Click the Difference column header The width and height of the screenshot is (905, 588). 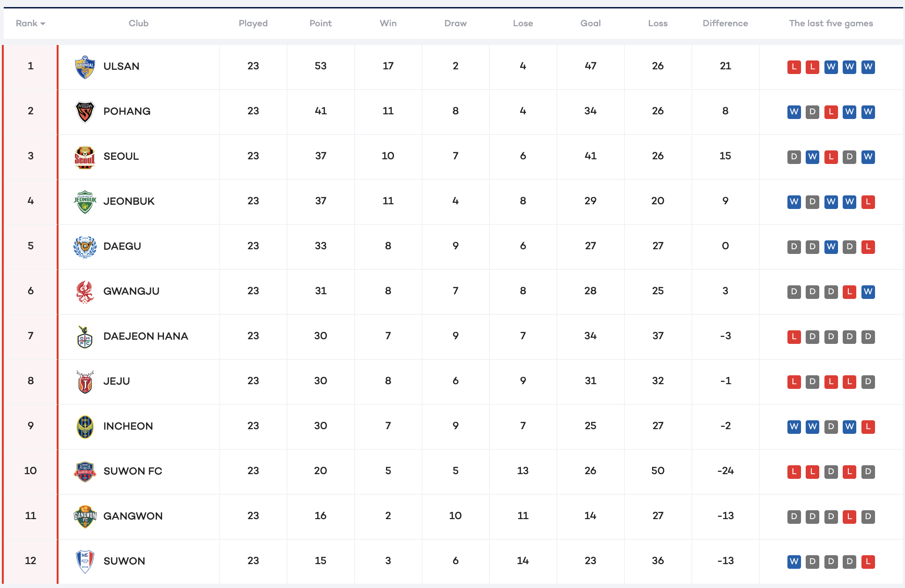click(x=725, y=23)
